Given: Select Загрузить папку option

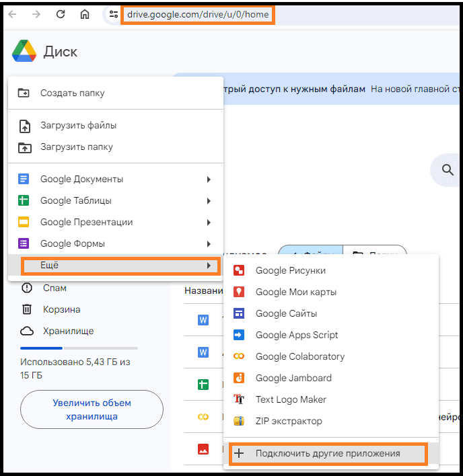Looking at the screenshot, I should (x=116, y=147).
